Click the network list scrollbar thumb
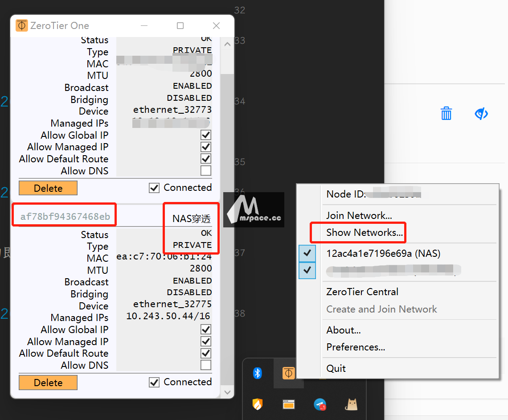 (x=227, y=230)
